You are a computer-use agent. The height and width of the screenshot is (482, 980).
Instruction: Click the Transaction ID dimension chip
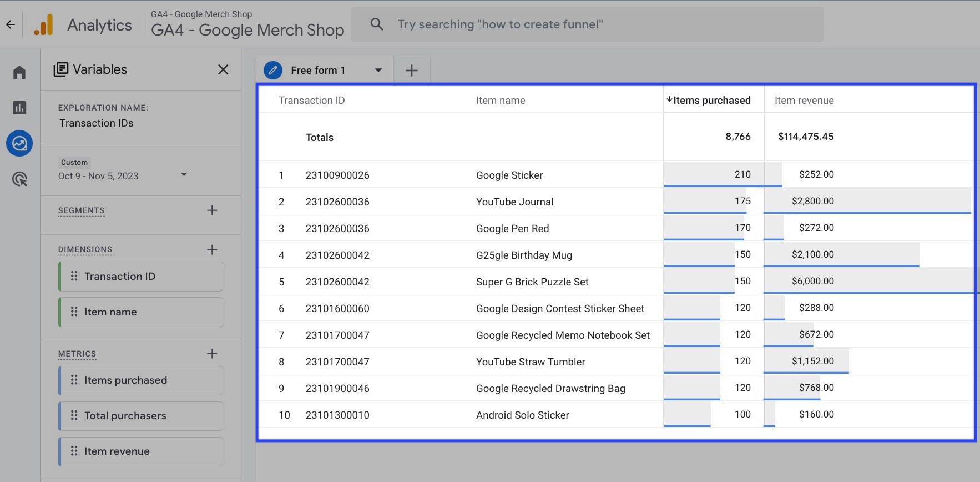140,277
